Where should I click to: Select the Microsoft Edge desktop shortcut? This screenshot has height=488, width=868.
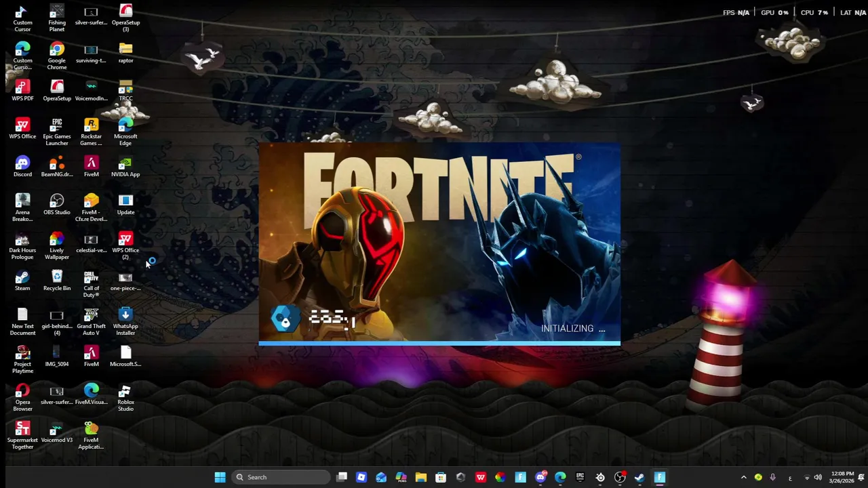click(125, 132)
